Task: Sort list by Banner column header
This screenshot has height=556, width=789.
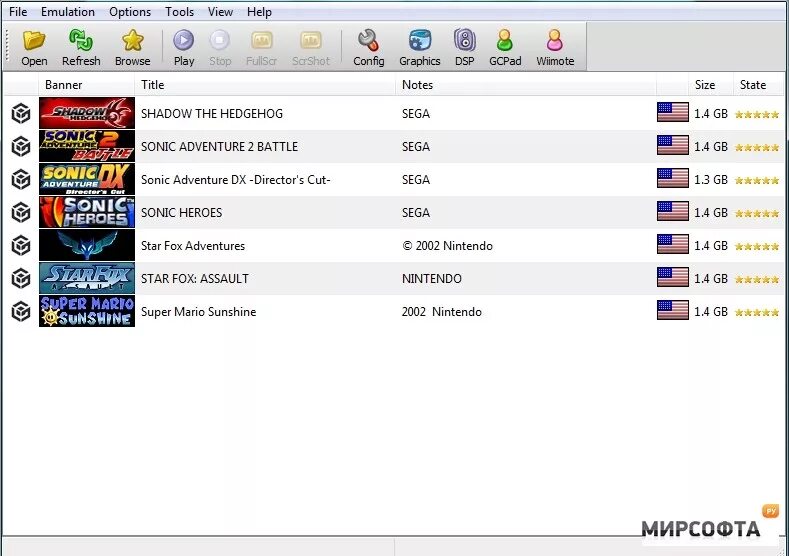Action: coord(87,85)
